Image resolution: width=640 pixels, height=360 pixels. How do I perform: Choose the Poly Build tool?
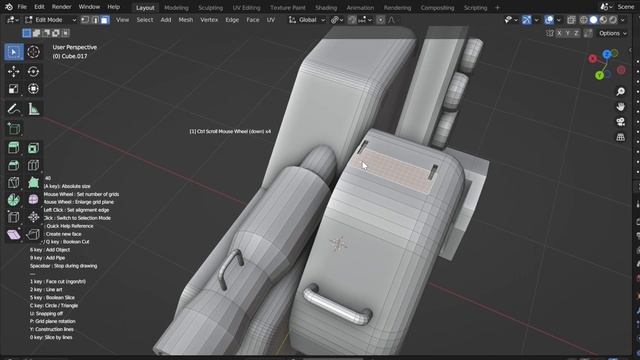33,182
